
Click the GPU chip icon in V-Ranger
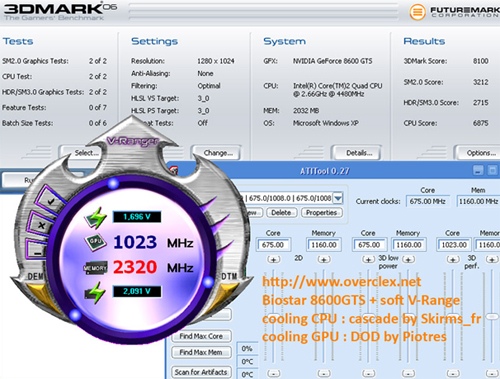pyautogui.click(x=96, y=242)
